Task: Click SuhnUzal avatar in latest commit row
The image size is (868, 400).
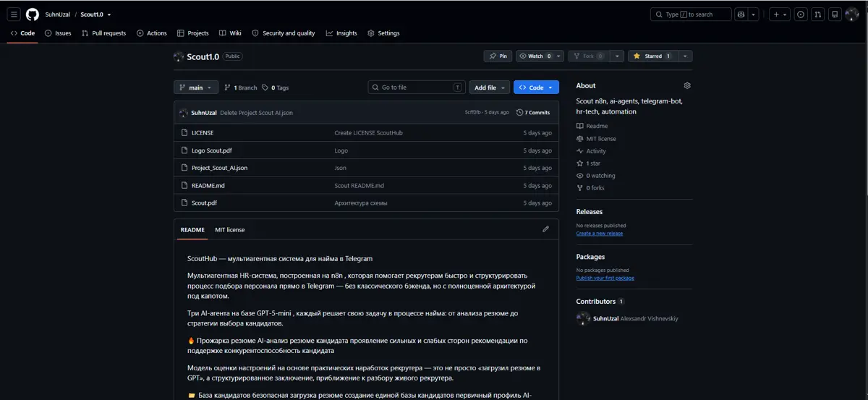Action: 184,113
